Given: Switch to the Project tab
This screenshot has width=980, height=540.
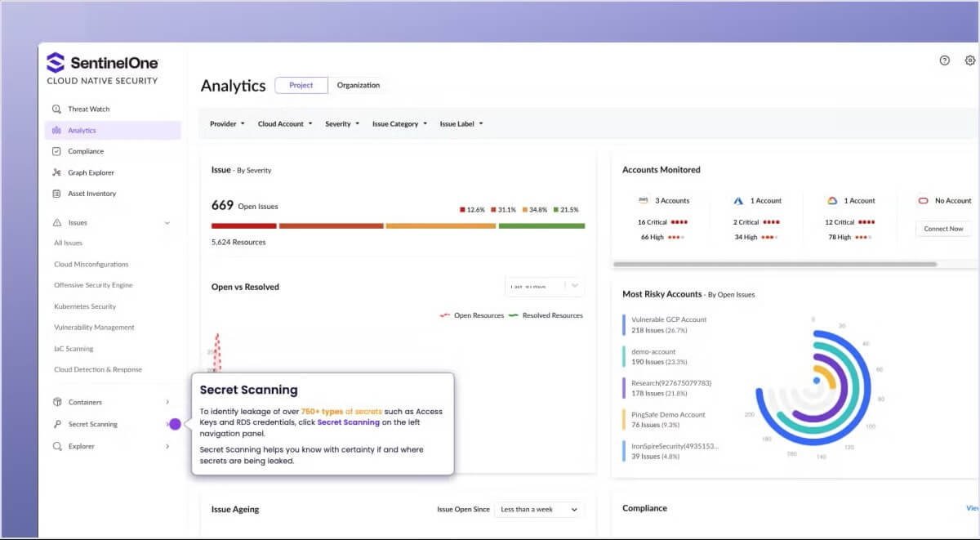Looking at the screenshot, I should pos(301,85).
